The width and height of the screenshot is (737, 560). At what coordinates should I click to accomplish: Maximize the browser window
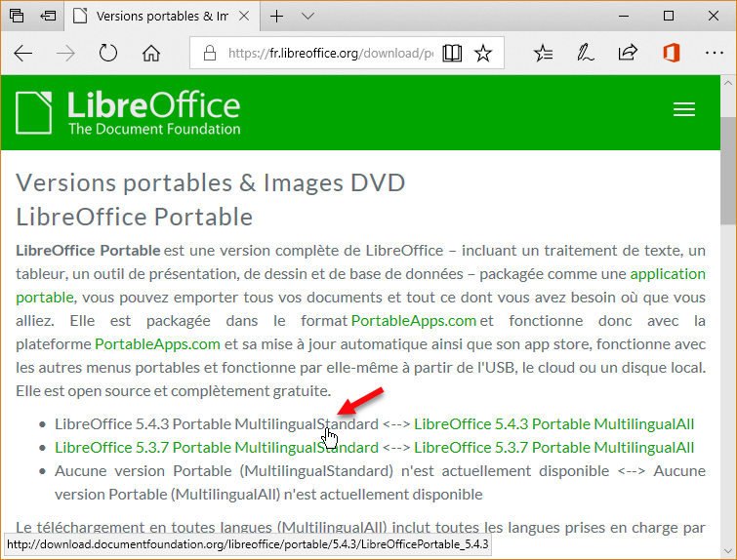tap(669, 16)
